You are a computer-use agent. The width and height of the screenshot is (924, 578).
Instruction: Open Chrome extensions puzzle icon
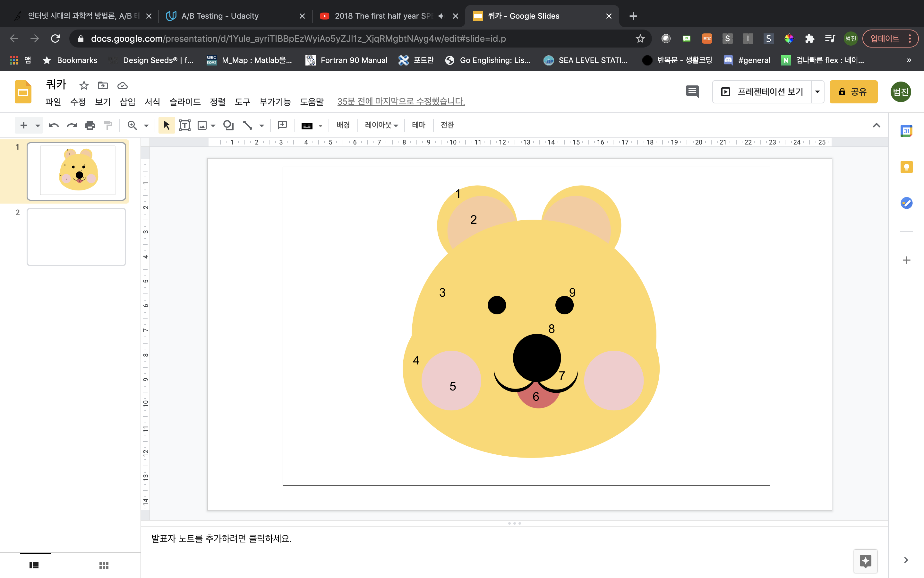809,39
